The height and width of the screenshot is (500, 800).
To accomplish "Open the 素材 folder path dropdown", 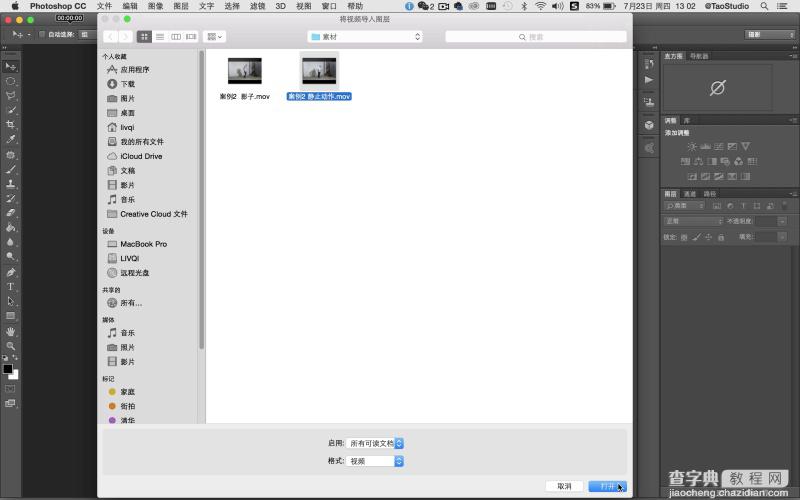I will (x=365, y=37).
